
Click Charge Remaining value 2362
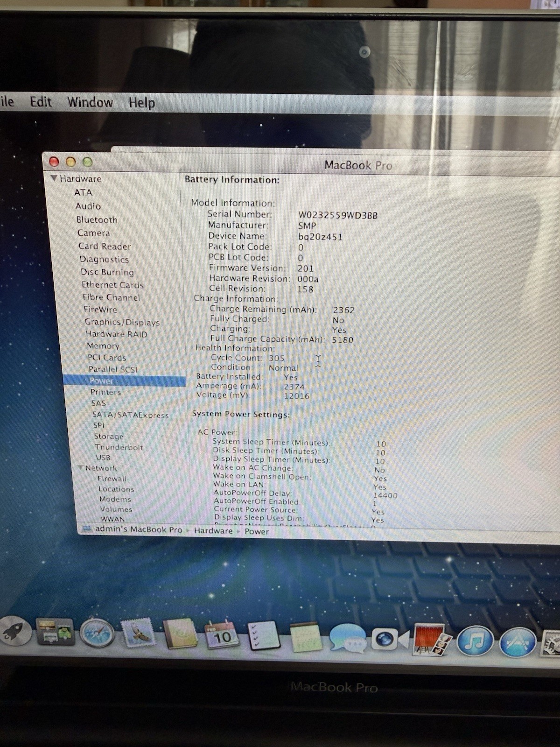click(x=343, y=310)
